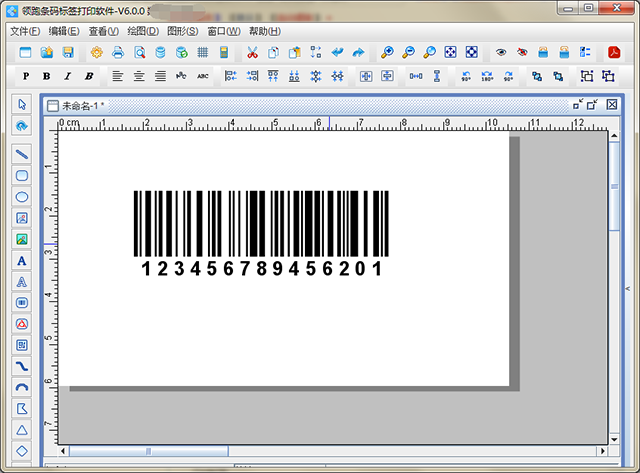Rotate 180 degrees icon
Viewport: 640px width, 473px height.
(487, 76)
